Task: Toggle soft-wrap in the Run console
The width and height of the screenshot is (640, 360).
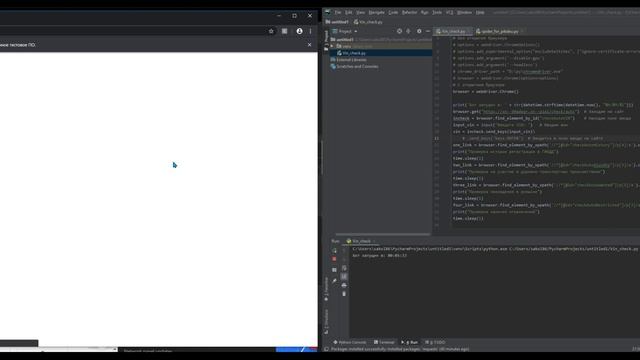Action: [x=344, y=268]
